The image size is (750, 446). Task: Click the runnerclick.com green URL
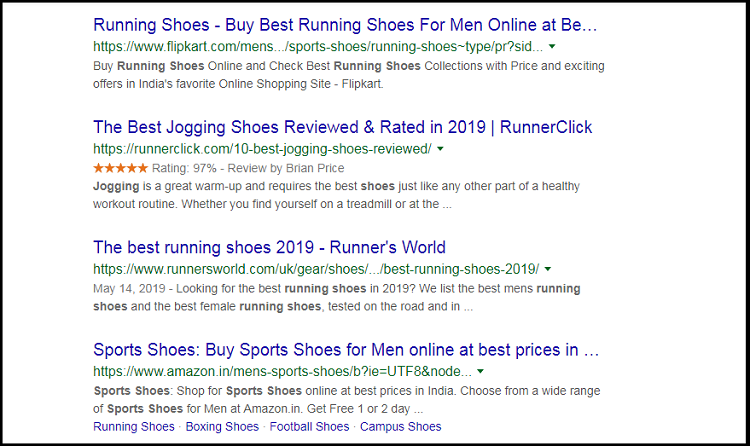(262, 149)
